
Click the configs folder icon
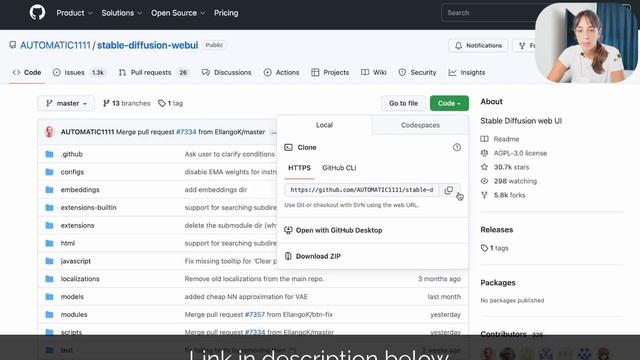[49, 172]
